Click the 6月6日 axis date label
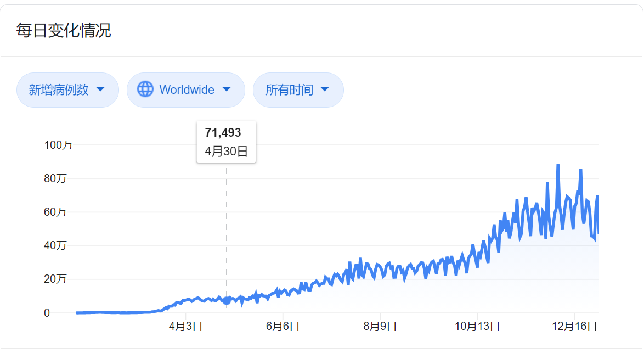 pos(283,326)
